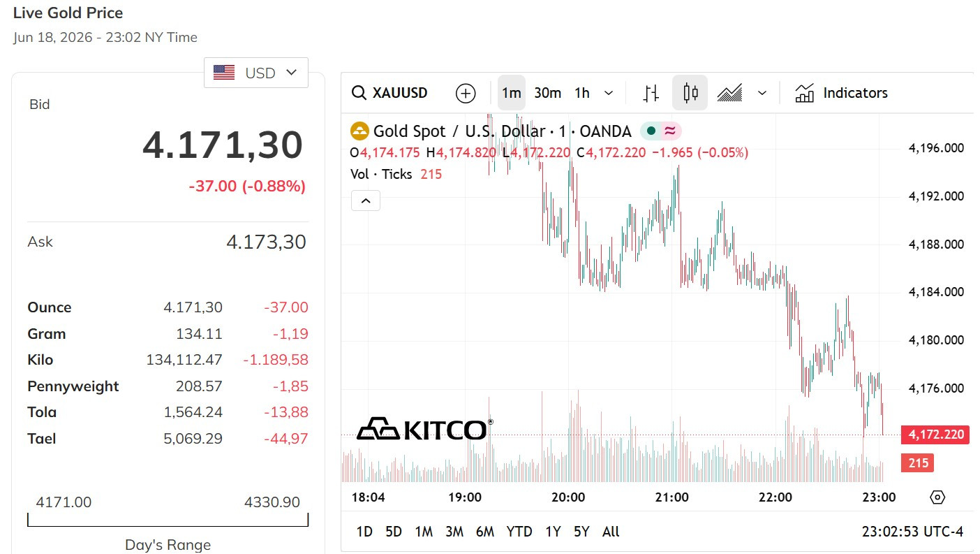Switch chart to 30m interval
980x554 pixels.
tap(548, 93)
